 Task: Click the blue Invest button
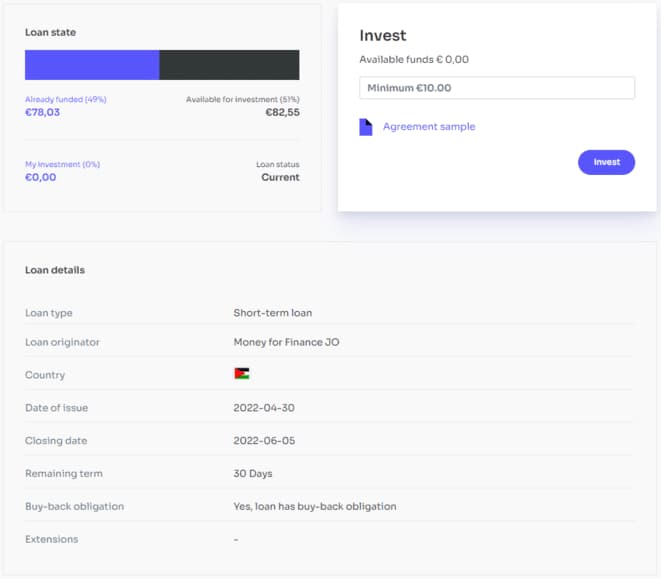(x=606, y=162)
